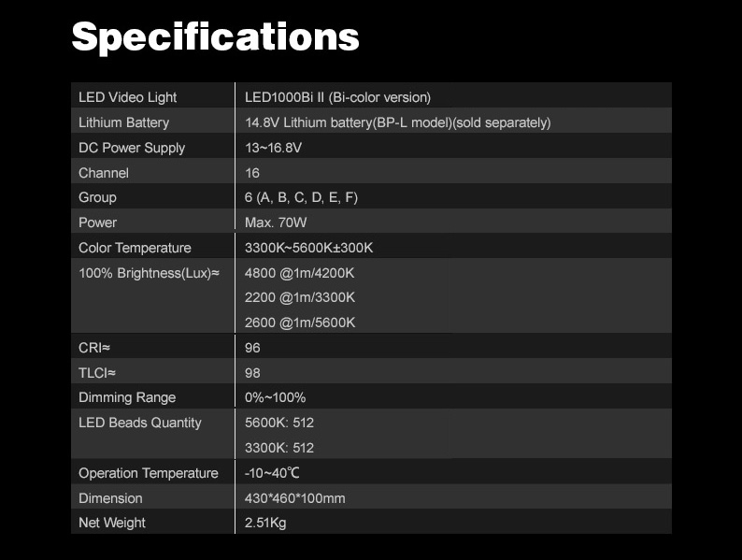Select the Lithium Battery row label
Screen dimensions: 742x560
[x=123, y=122]
